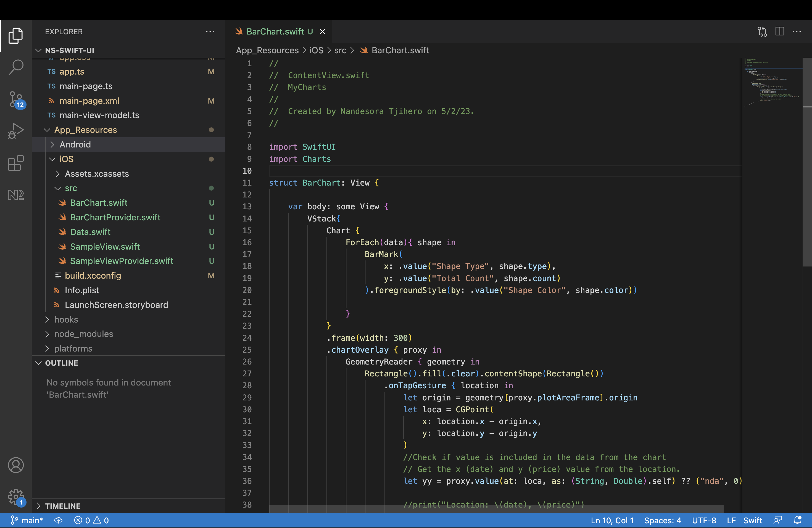Open the Accounts icon
812x528 pixels.
tap(16, 465)
